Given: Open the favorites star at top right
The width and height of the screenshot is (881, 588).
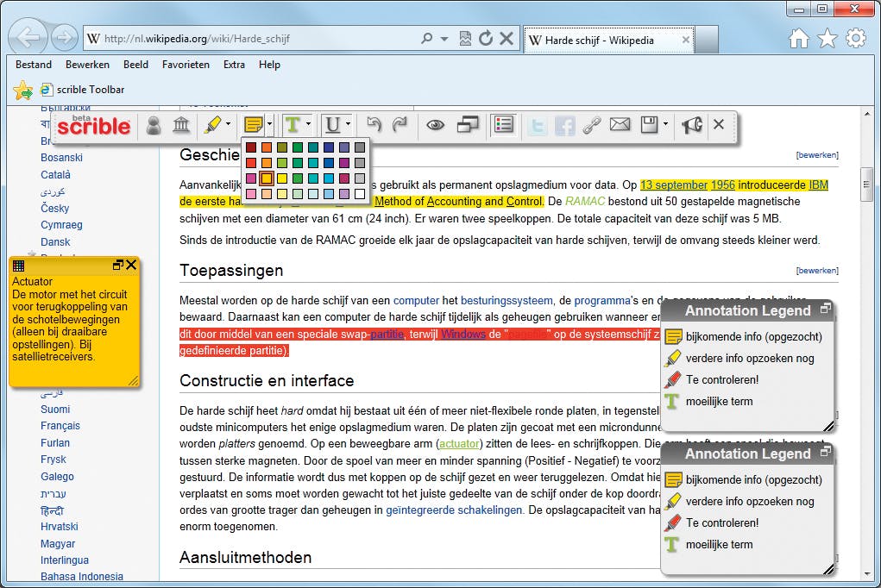Looking at the screenshot, I should pyautogui.click(x=827, y=38).
